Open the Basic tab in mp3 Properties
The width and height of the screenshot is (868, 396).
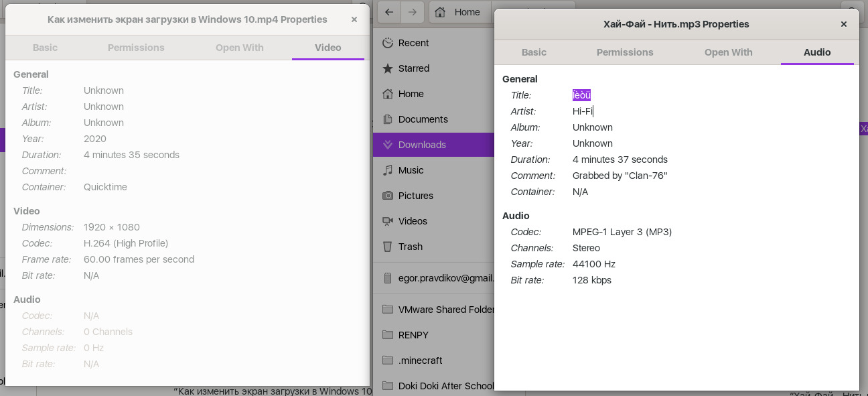click(534, 52)
